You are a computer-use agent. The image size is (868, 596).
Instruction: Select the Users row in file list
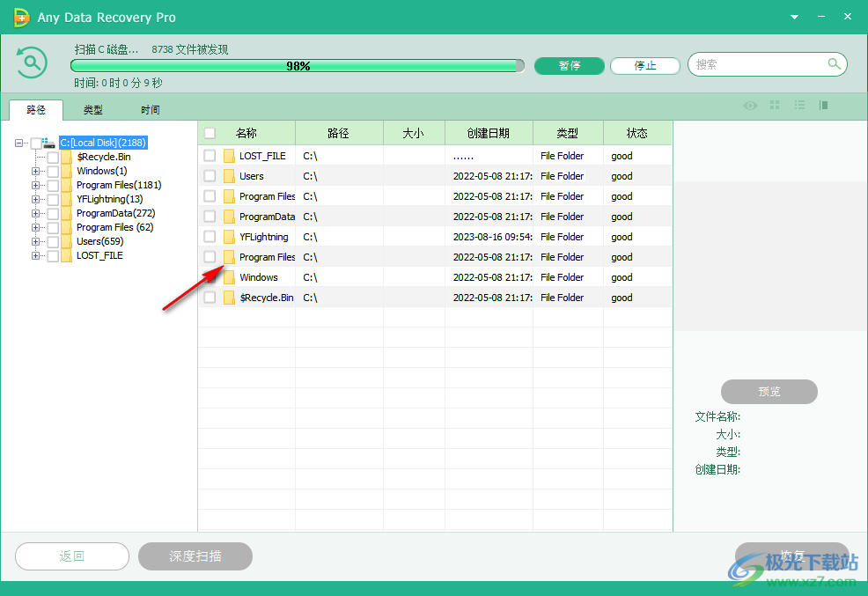click(435, 176)
